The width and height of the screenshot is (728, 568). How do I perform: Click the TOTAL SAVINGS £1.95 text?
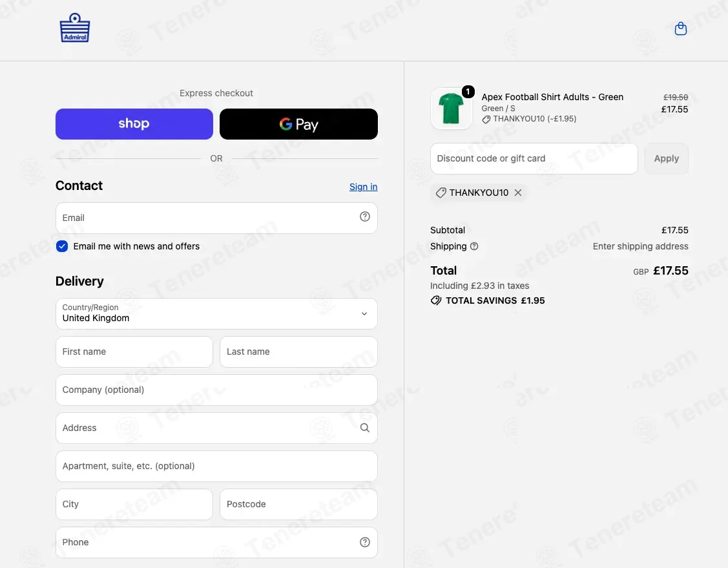pos(495,300)
